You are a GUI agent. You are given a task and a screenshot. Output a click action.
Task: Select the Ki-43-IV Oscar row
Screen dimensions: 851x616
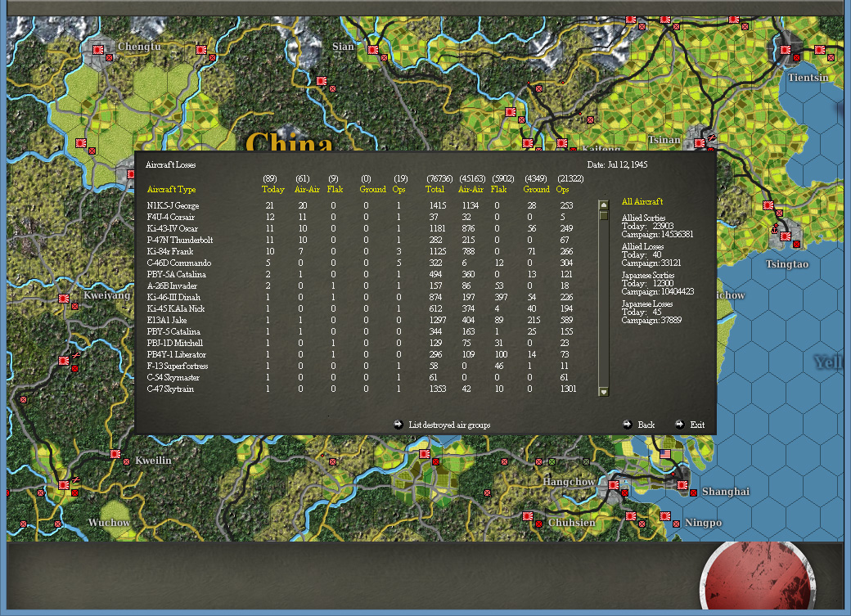pyautogui.click(x=361, y=228)
